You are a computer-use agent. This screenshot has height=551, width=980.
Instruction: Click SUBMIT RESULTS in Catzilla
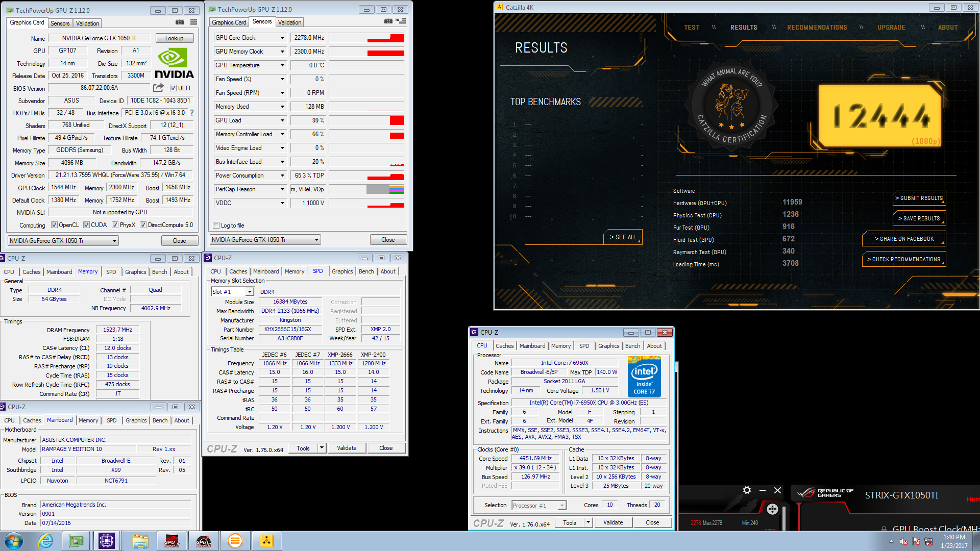pos(919,198)
